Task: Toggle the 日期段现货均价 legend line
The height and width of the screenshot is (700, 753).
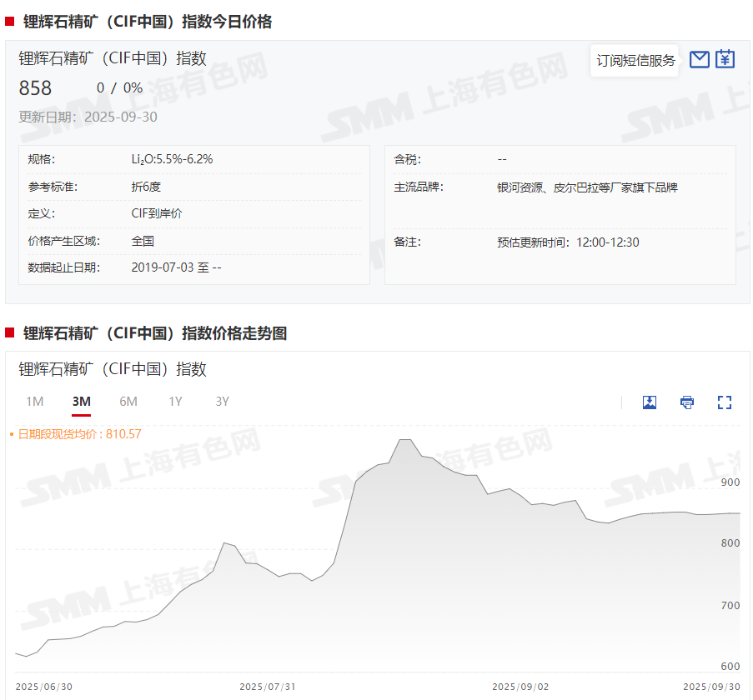Action: 75,434
